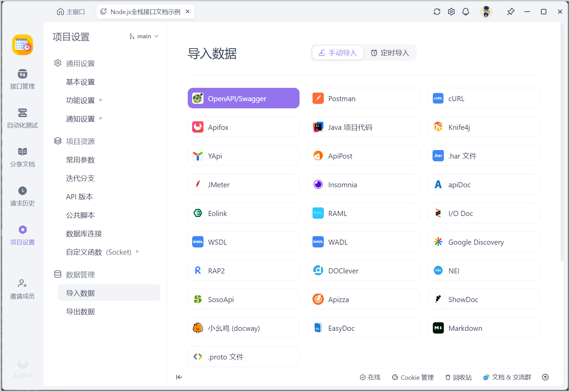
Task: Select I/O Doc import option
Action: pos(484,213)
